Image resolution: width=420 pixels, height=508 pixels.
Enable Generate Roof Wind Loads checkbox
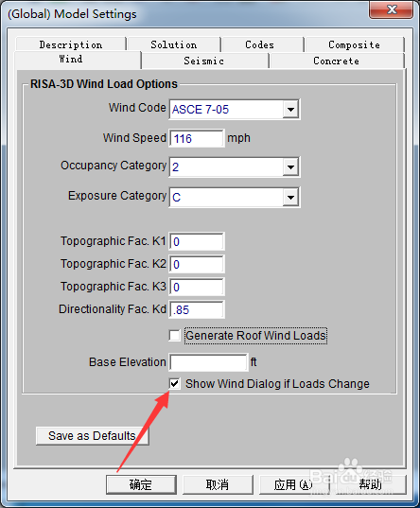coord(174,335)
